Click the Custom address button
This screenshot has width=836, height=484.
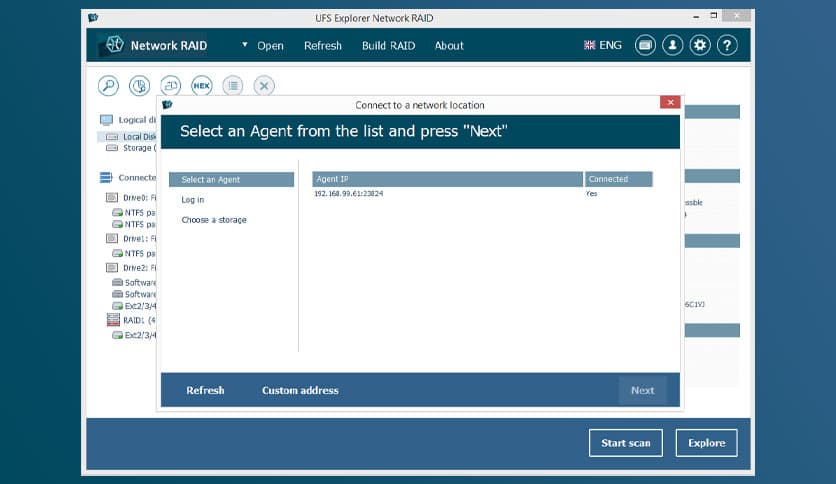coord(300,390)
